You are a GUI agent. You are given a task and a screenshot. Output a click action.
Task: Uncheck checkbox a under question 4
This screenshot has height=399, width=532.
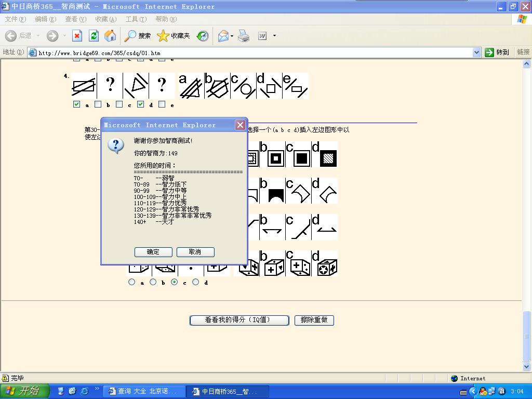(x=77, y=104)
